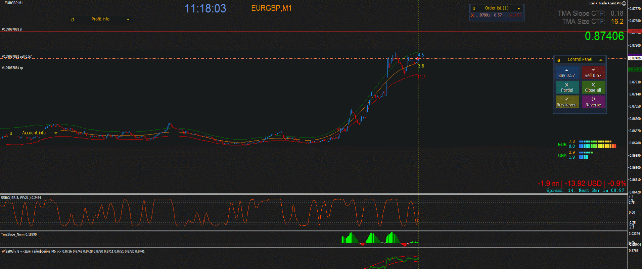Screen dimensions: 644x269
Task: Click the IceFX.TraderAgent.Pro expert name
Action: pos(605,3)
